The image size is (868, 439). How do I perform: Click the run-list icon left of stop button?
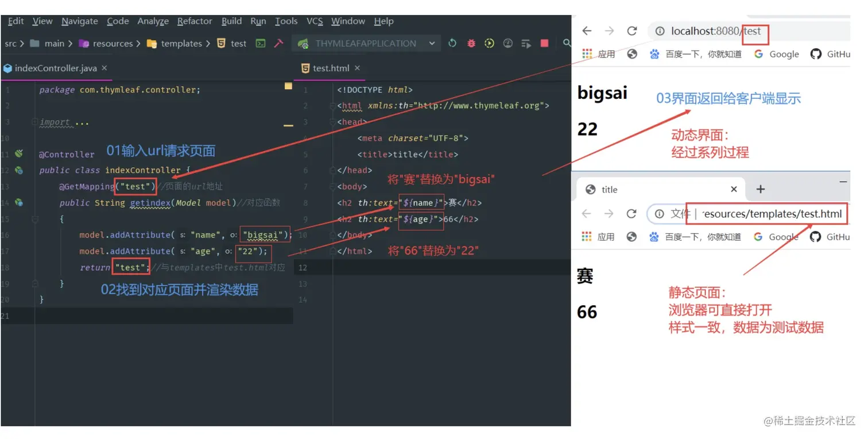pyautogui.click(x=526, y=43)
